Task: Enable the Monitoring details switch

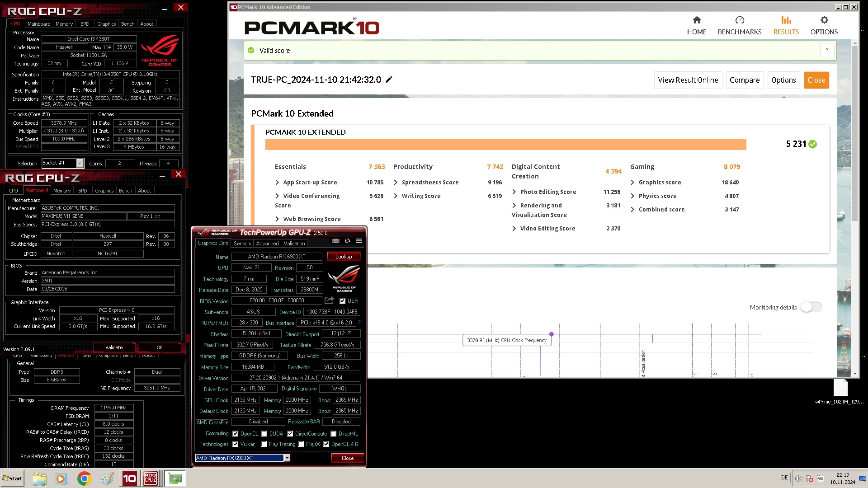Action: pos(811,307)
